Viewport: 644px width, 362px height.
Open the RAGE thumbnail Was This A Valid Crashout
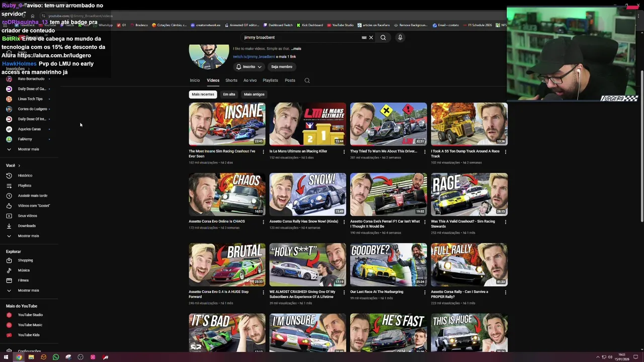coord(469,195)
